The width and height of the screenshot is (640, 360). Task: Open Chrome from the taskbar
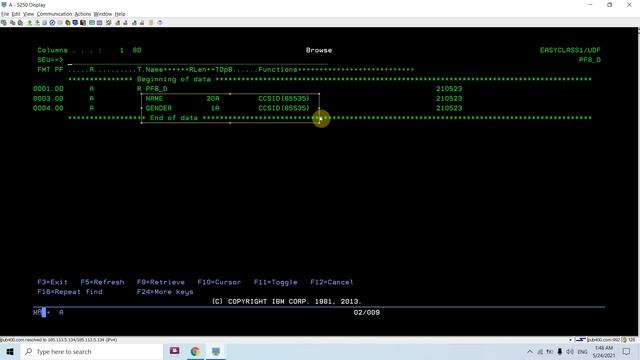pyautogui.click(x=195, y=351)
